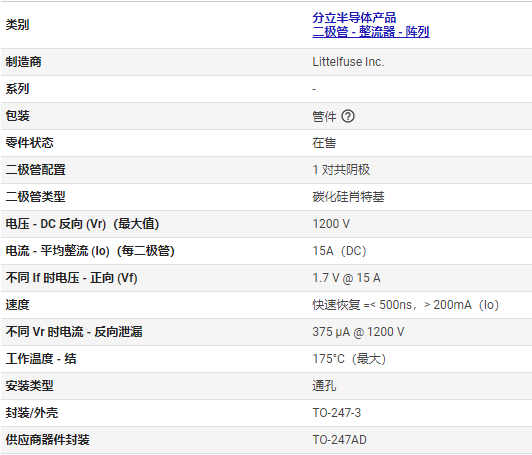The image size is (532, 455).
Task: Click the TO-247AD supplier package value
Action: pyautogui.click(x=339, y=440)
